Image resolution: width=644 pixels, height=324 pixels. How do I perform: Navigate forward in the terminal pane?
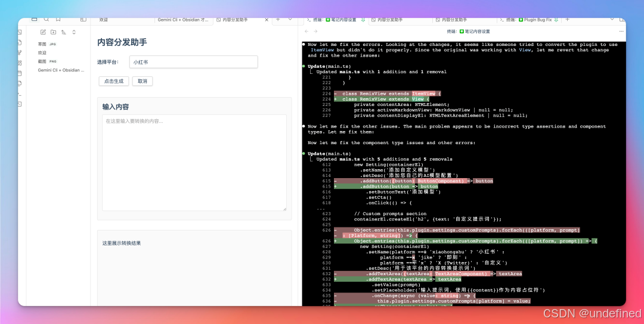(315, 31)
